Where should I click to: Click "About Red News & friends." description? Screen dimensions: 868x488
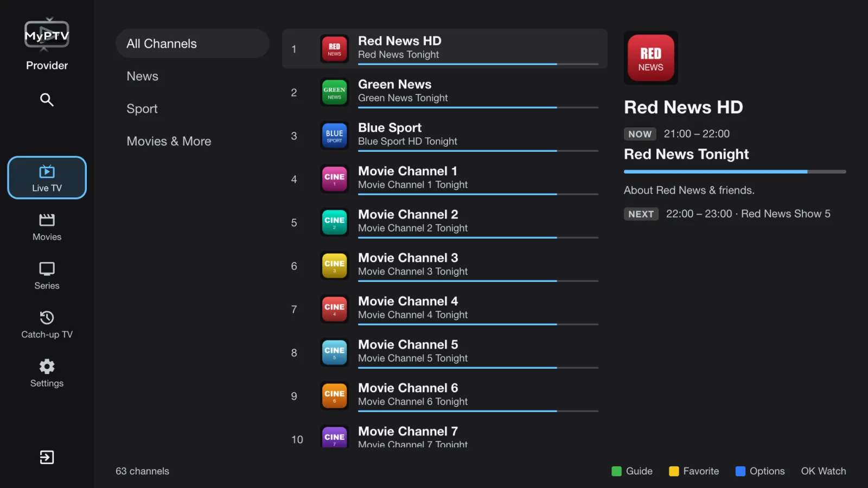pyautogui.click(x=689, y=190)
